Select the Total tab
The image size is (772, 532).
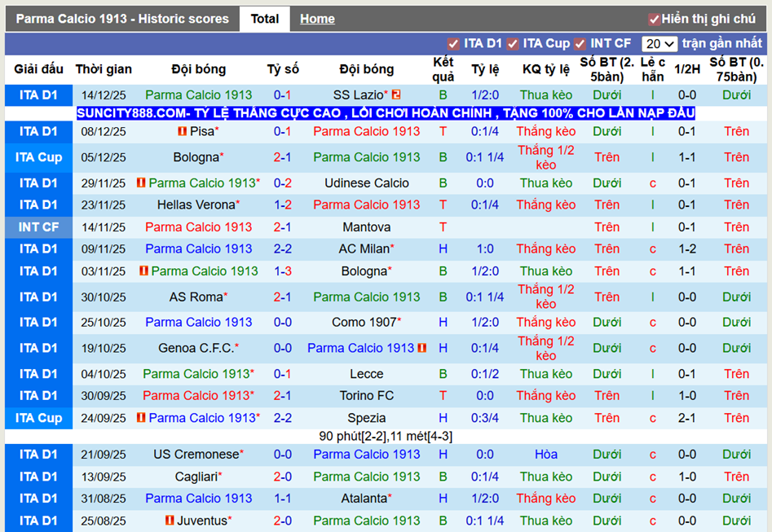coord(265,19)
